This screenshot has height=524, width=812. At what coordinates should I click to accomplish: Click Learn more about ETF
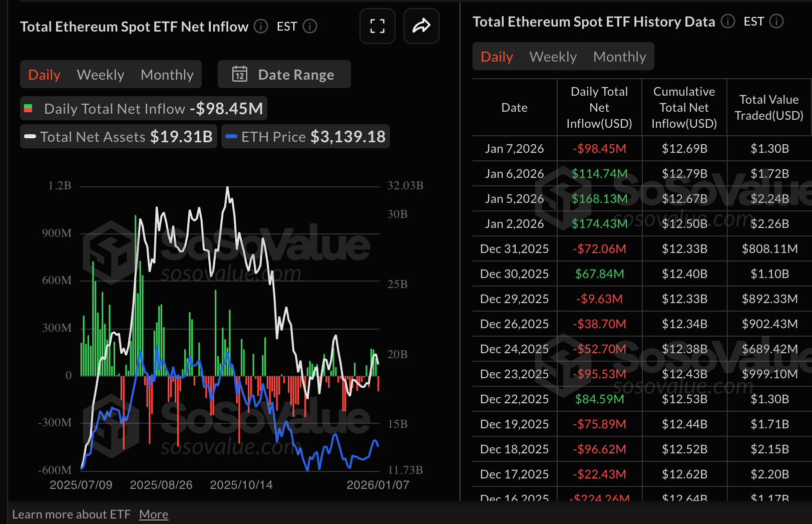click(72, 514)
